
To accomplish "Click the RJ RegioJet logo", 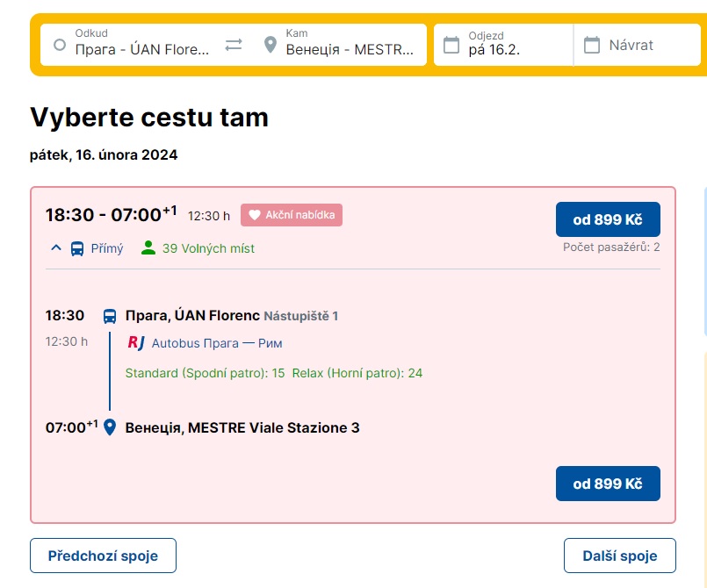I will tap(136, 343).
